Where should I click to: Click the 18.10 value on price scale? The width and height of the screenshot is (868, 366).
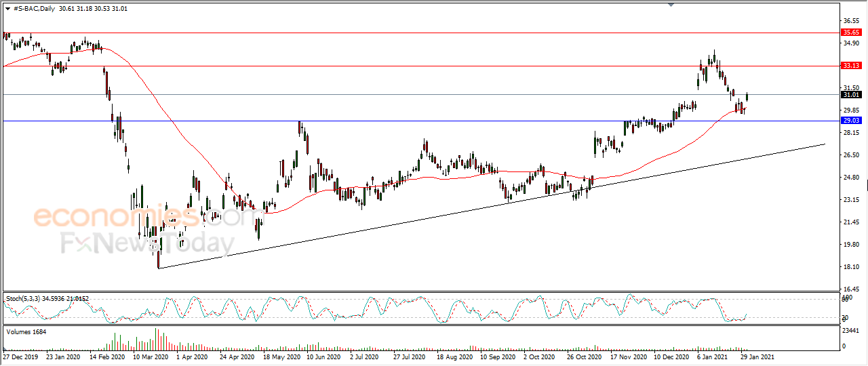pos(850,267)
